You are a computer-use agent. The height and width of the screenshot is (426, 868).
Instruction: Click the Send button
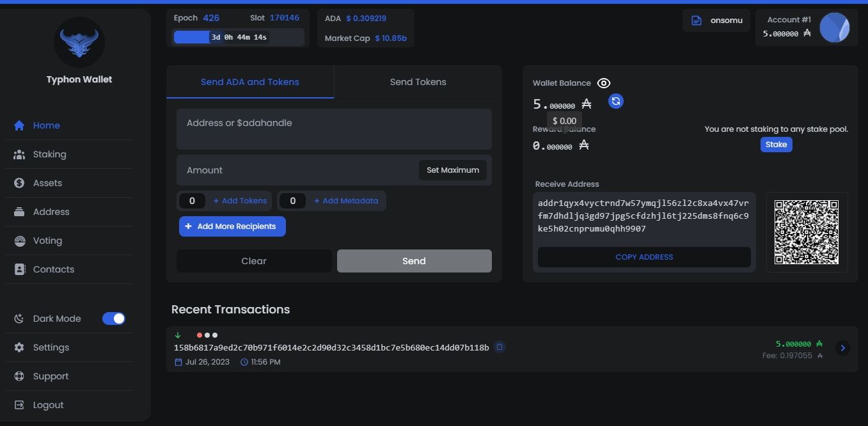coord(414,261)
